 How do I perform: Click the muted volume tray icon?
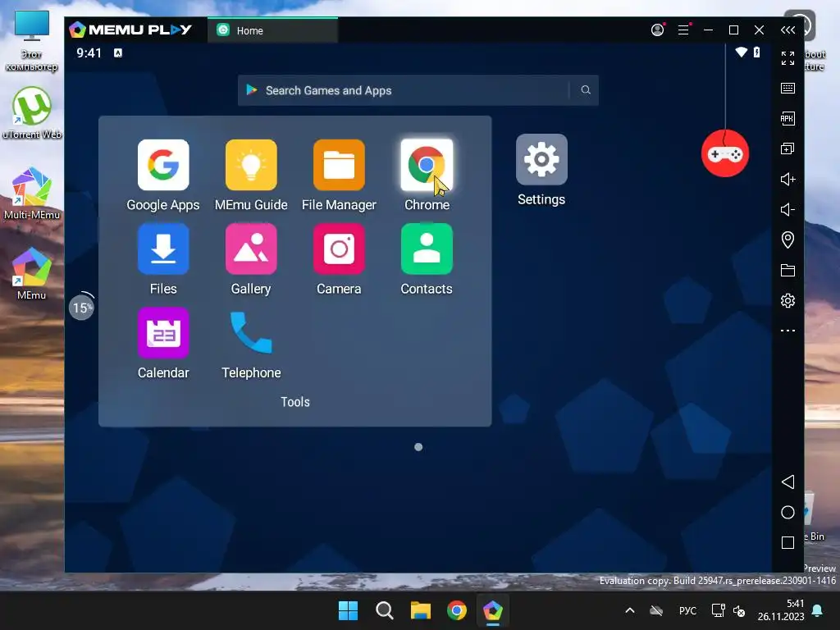coord(739,610)
